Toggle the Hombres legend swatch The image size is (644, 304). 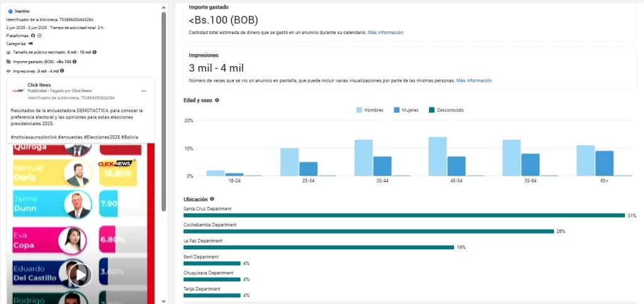[x=359, y=110]
